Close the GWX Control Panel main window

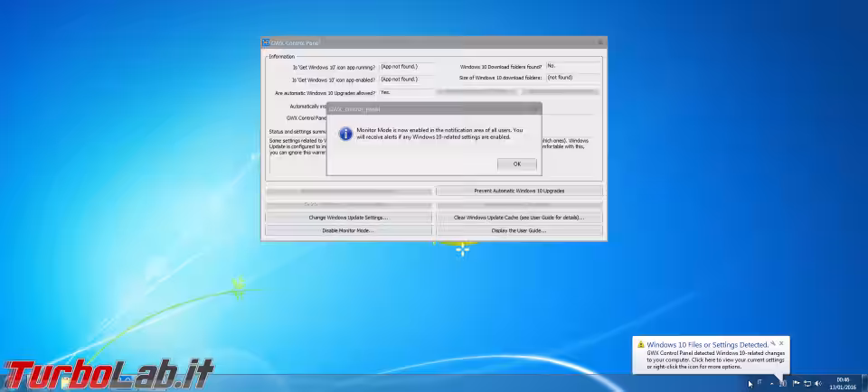tap(600, 42)
